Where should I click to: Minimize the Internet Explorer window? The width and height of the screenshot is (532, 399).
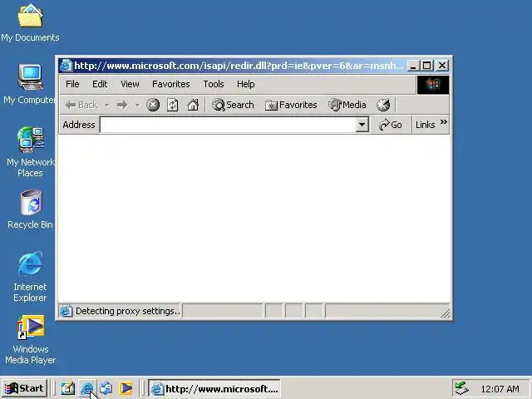412,66
